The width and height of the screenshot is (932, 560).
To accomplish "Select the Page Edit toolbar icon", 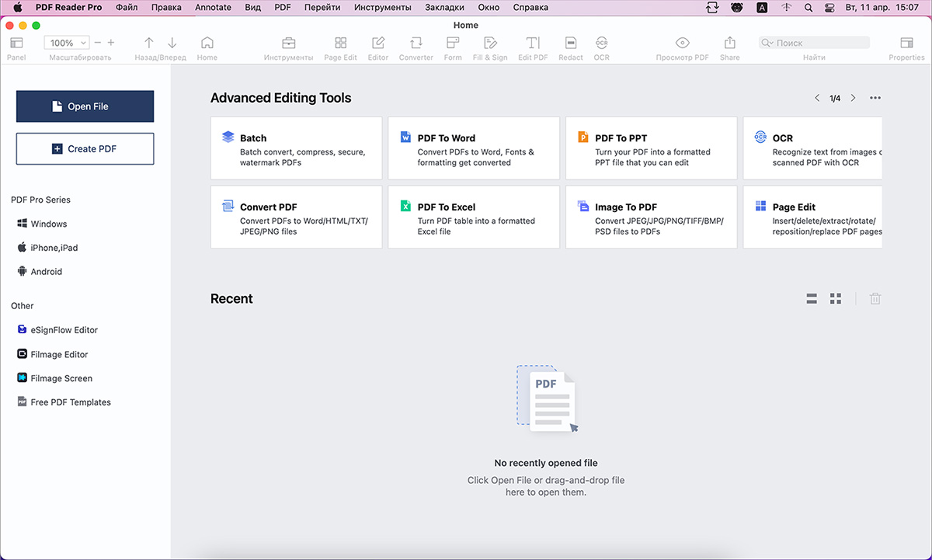I will (x=340, y=43).
